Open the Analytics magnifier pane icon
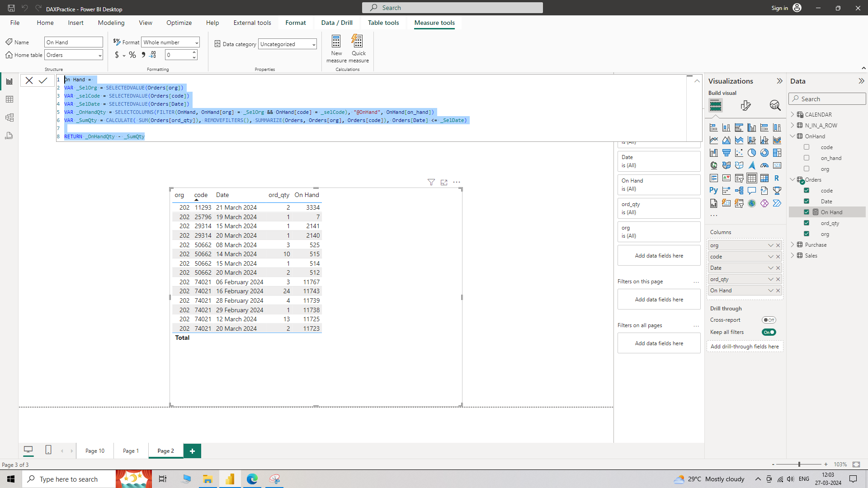 pyautogui.click(x=775, y=105)
